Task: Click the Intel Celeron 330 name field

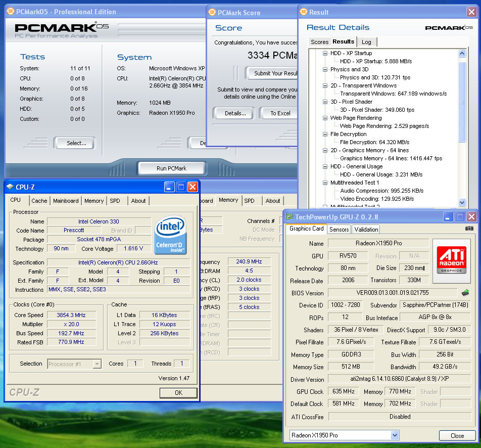Action: pos(99,221)
